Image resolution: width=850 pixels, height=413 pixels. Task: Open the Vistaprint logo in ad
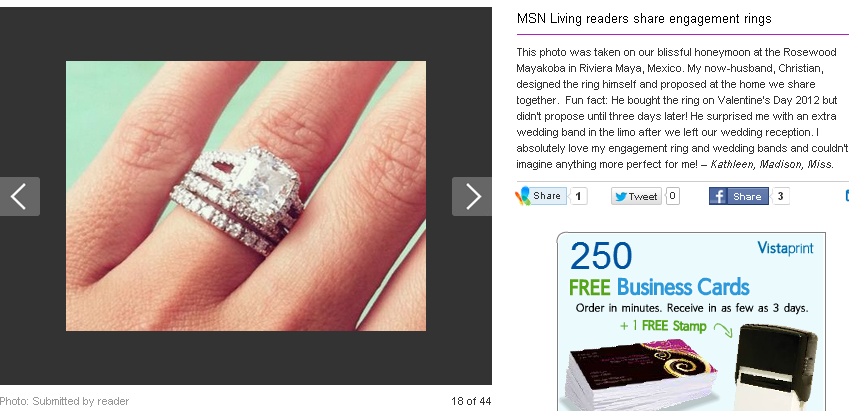[x=785, y=248]
